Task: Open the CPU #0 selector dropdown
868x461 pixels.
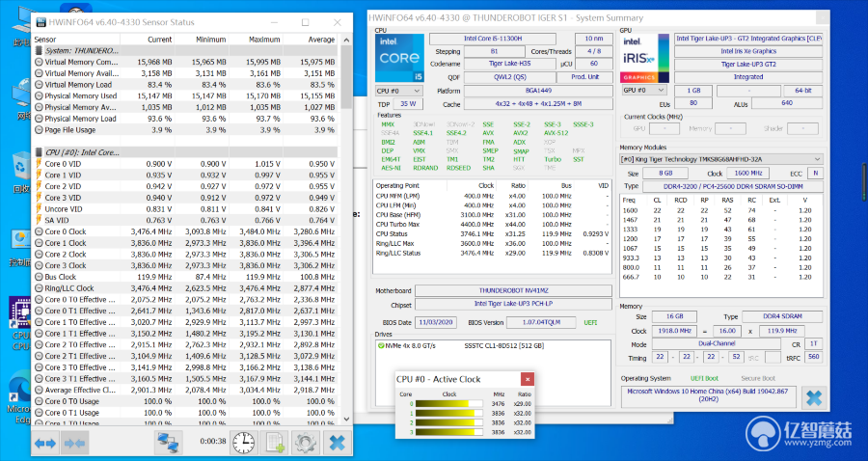Action: tap(398, 91)
